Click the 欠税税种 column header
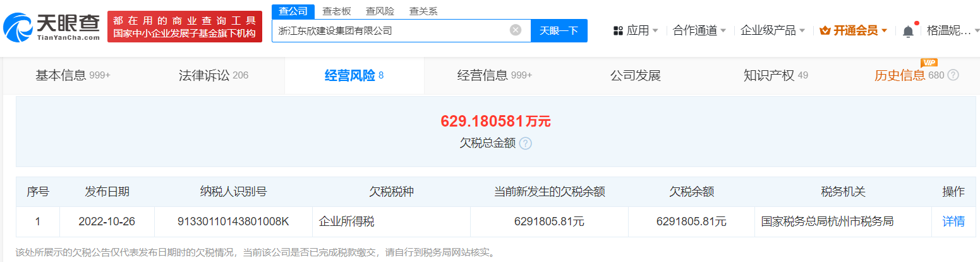This screenshot has height=262, width=980. tap(391, 191)
